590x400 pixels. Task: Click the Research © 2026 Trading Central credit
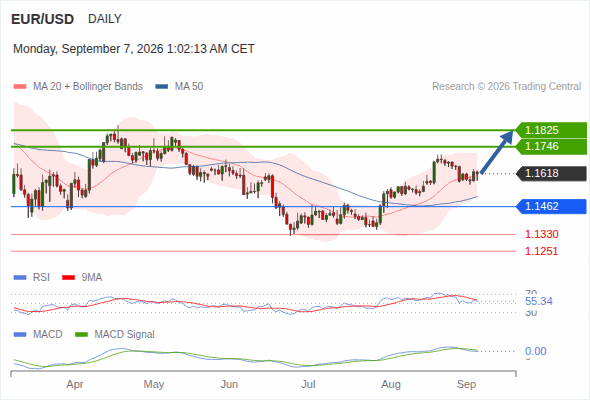point(506,87)
